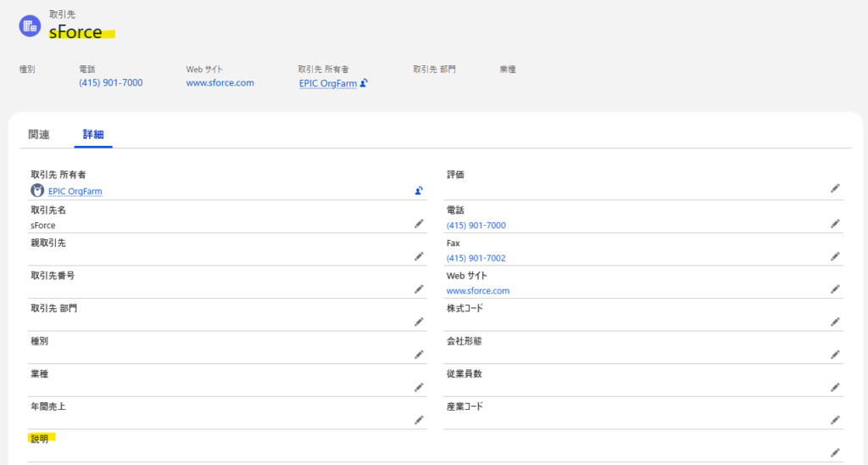Image resolution: width=868 pixels, height=465 pixels.
Task: Click the account building icon beside sForce
Action: click(30, 26)
